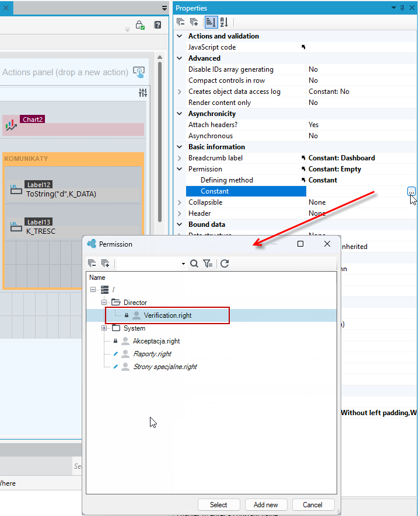Close the designer tab
Image resolution: width=420 pixels, height=516 pixels.
pyautogui.click(x=6, y=8)
